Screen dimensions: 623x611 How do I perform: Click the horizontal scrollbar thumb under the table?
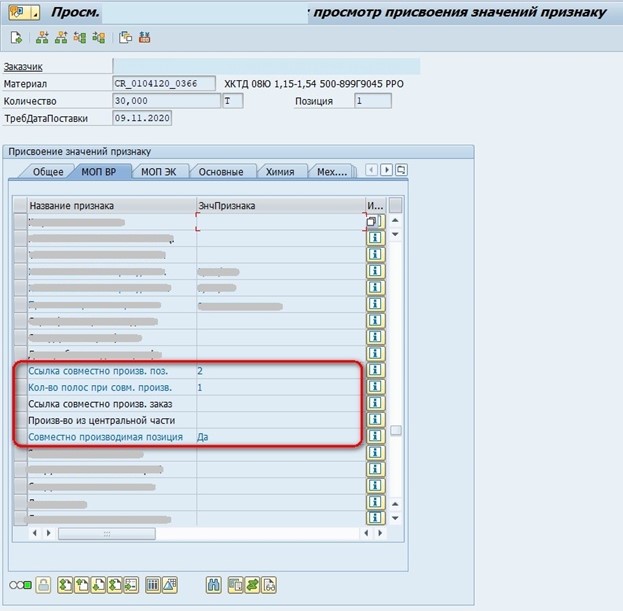click(106, 534)
